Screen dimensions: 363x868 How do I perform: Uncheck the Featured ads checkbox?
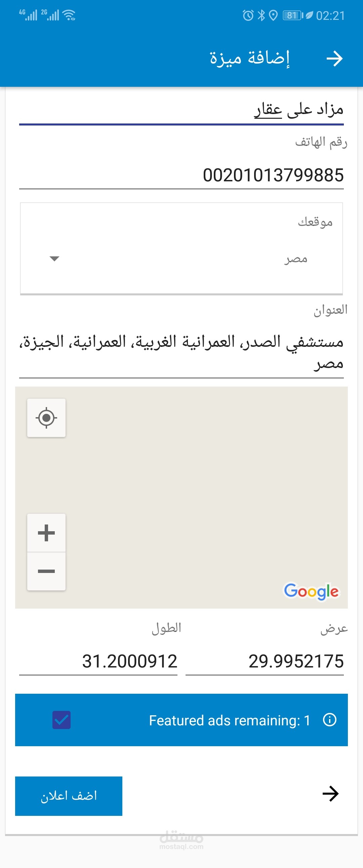tap(62, 720)
